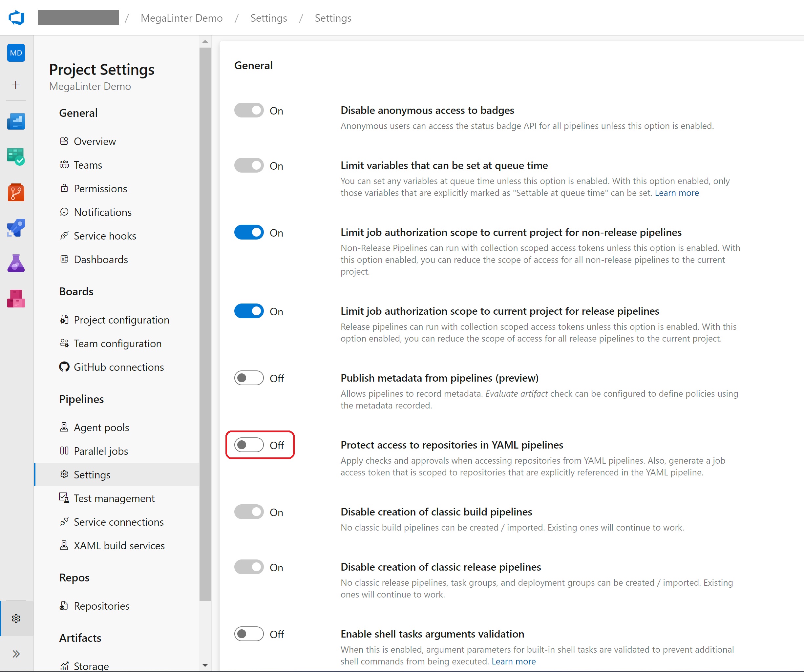The image size is (804, 672).
Task: Click the Teams navigation icon
Action: [x=65, y=164]
